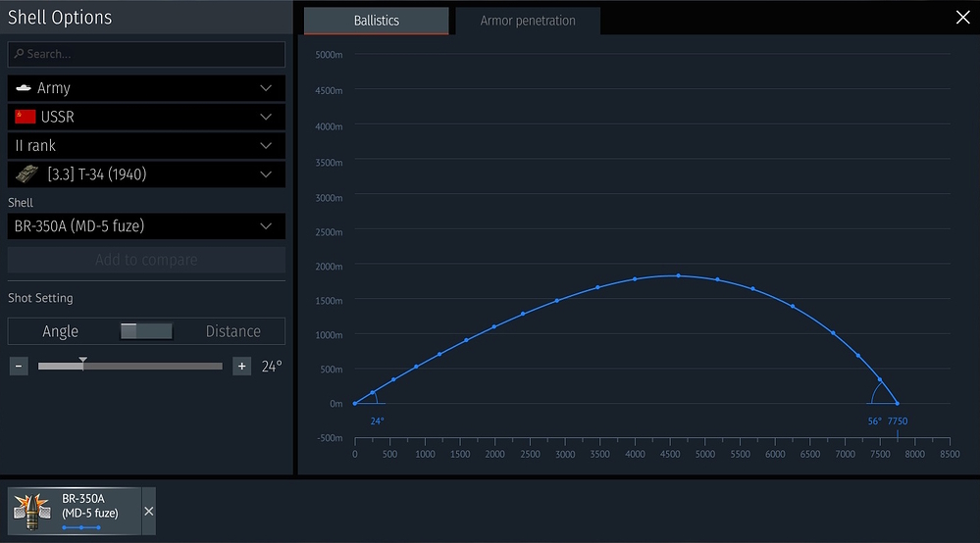
Task: Click the Army tank type icon
Action: [x=25, y=88]
